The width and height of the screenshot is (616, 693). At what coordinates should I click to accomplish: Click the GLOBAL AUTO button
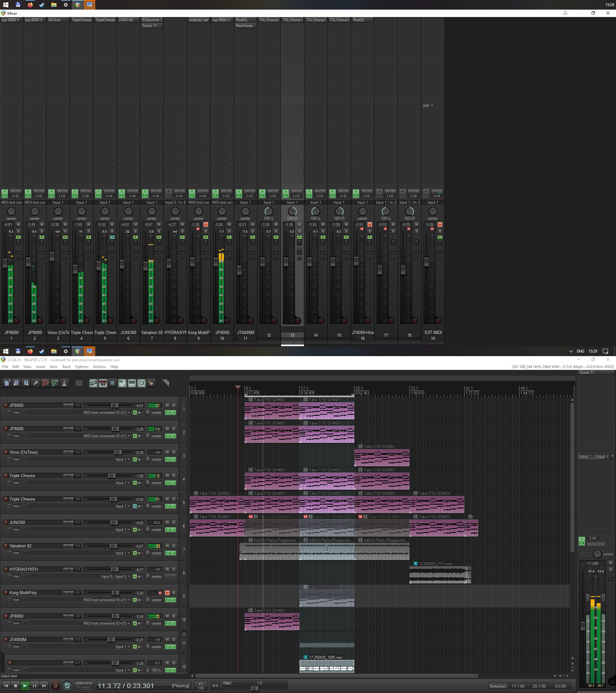click(84, 683)
